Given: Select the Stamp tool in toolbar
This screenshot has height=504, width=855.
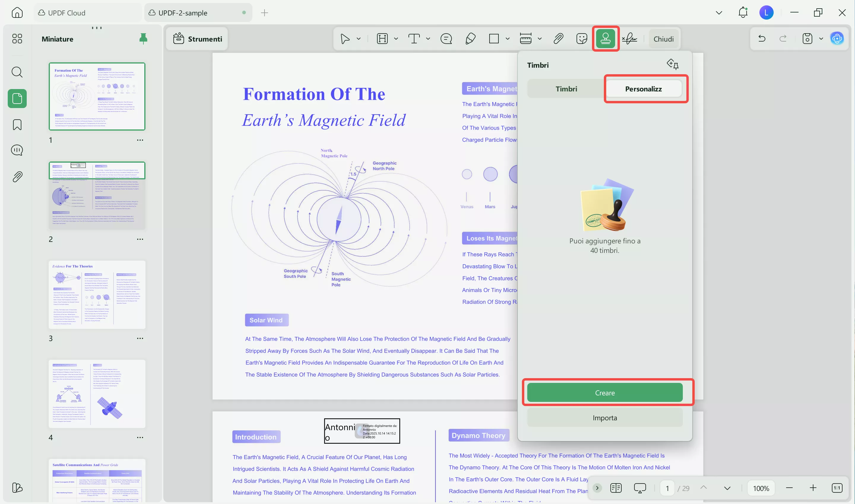Looking at the screenshot, I should pos(605,39).
